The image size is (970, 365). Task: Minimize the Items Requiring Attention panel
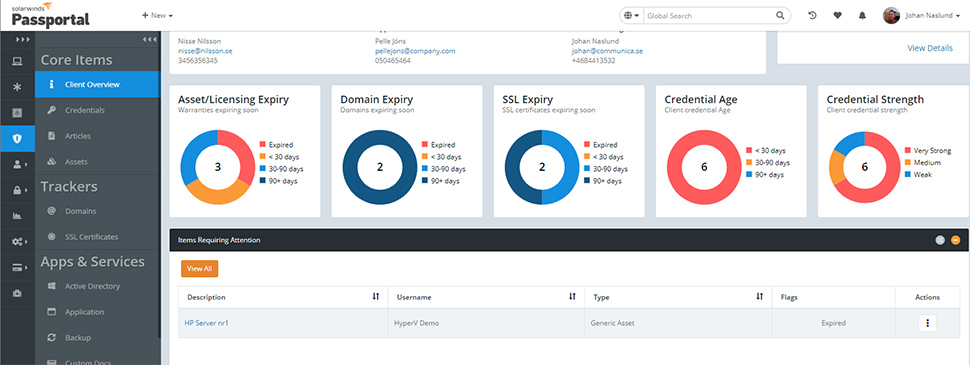click(x=956, y=240)
